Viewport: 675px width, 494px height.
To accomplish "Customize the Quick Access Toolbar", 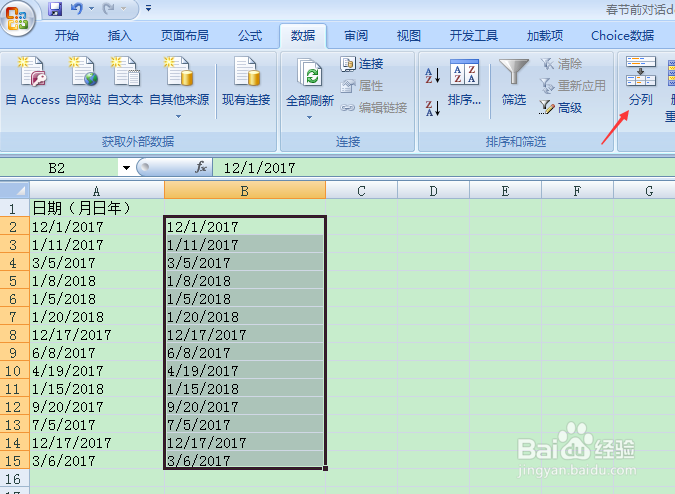I will coord(149,8).
